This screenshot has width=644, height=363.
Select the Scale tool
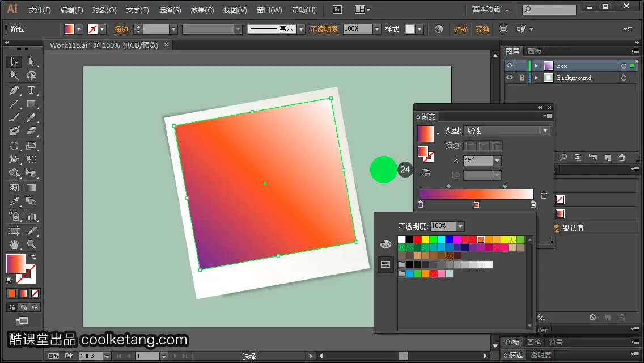[x=31, y=146]
